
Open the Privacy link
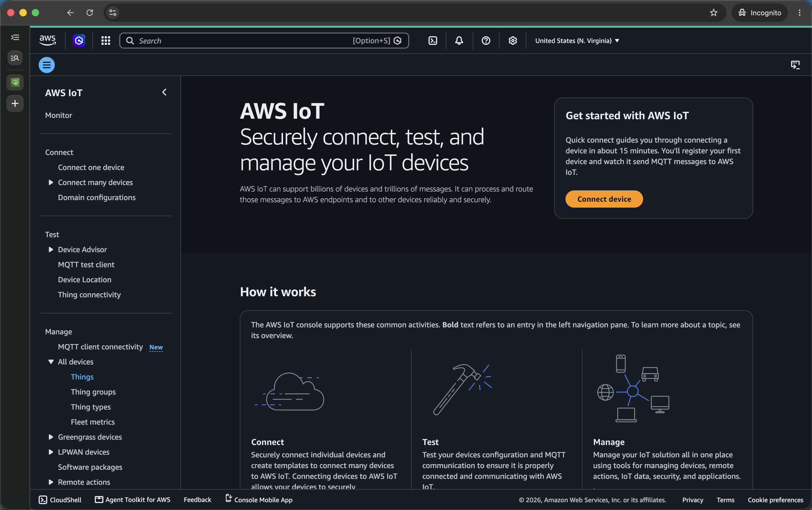[x=693, y=500]
